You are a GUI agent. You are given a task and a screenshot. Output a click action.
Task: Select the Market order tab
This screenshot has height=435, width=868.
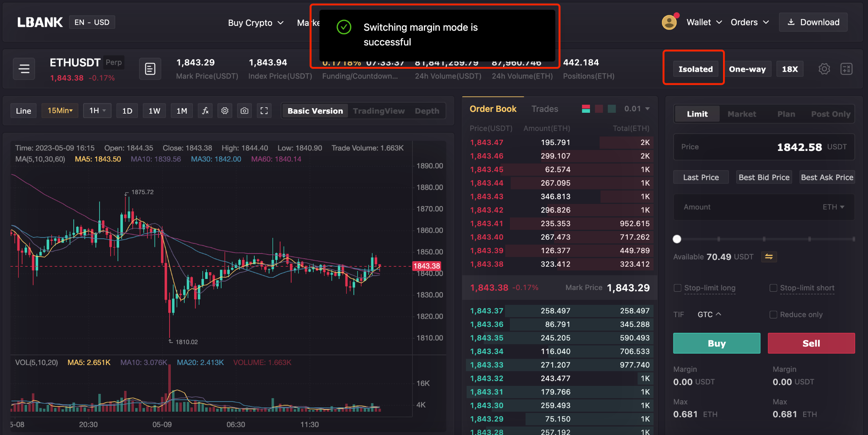[x=741, y=114]
